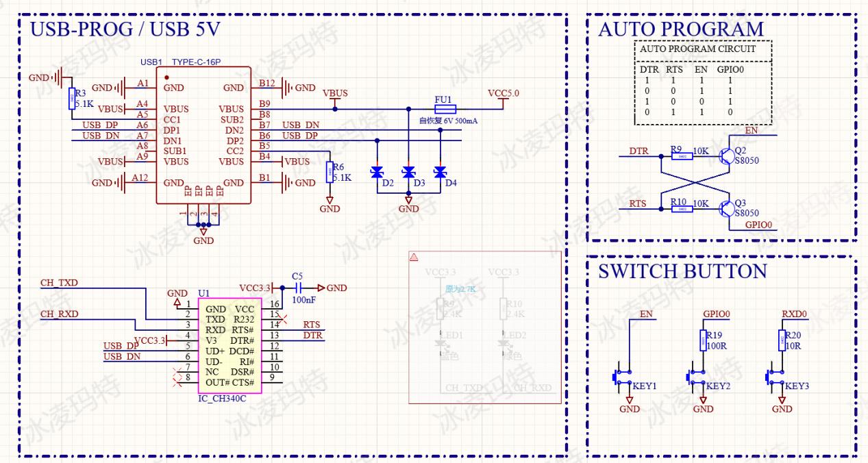The width and height of the screenshot is (868, 463).
Task: Select the GND symbol beneath diodes D2-D4
Action: [x=409, y=204]
